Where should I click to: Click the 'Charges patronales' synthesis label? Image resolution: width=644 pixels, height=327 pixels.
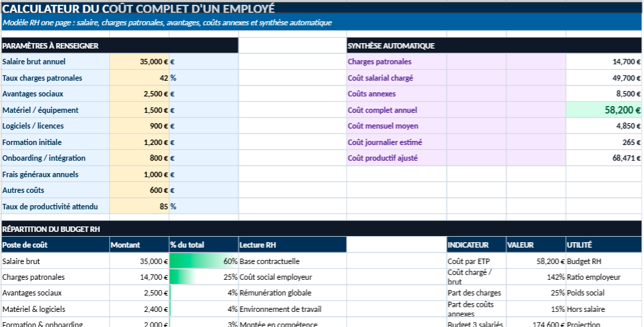click(x=379, y=62)
